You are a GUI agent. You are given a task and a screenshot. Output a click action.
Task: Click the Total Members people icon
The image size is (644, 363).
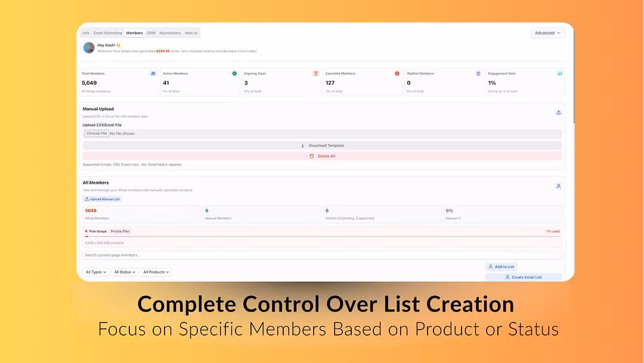coord(153,73)
